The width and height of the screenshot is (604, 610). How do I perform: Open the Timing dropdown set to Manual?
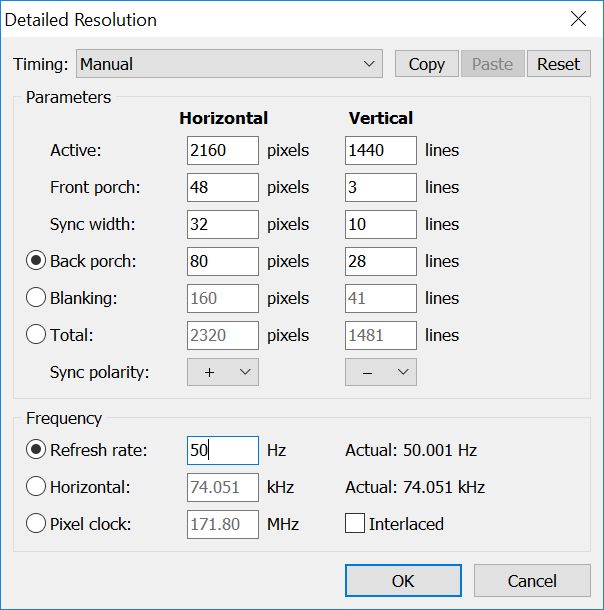[x=229, y=64]
